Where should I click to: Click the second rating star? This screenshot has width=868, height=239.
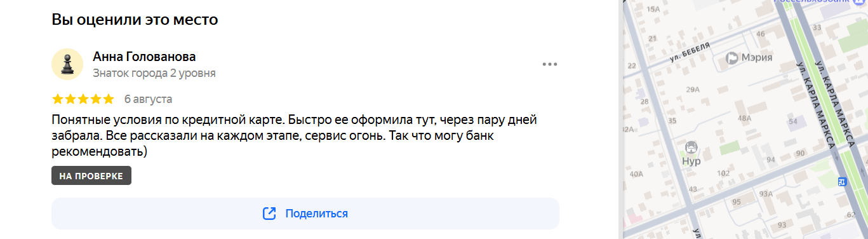click(x=70, y=99)
